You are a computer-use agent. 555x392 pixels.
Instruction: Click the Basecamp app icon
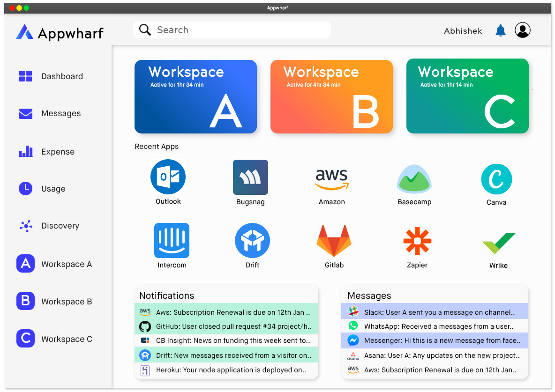(x=414, y=179)
